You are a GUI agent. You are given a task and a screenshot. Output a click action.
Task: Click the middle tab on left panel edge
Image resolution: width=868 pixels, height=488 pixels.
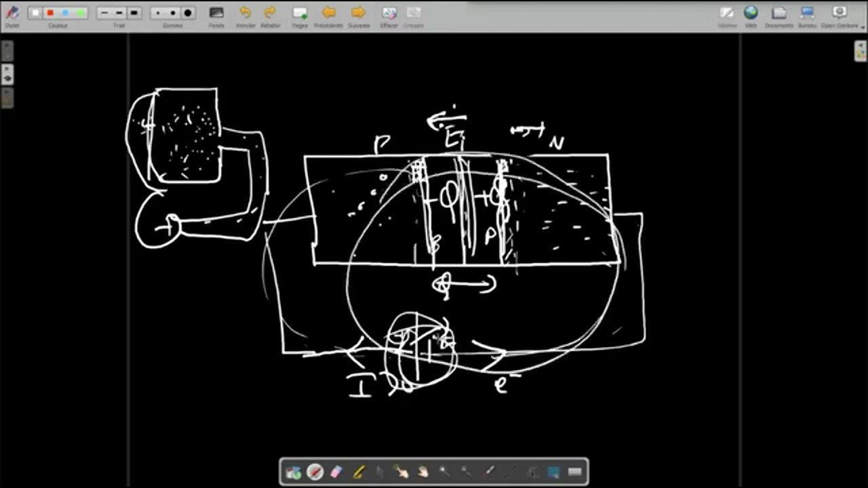click(x=7, y=74)
